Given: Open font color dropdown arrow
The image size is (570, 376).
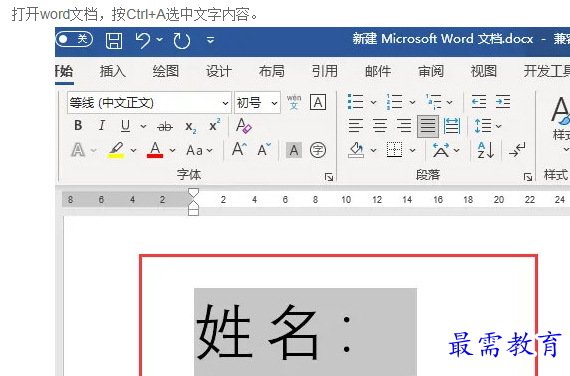Looking at the screenshot, I should pos(173,150).
